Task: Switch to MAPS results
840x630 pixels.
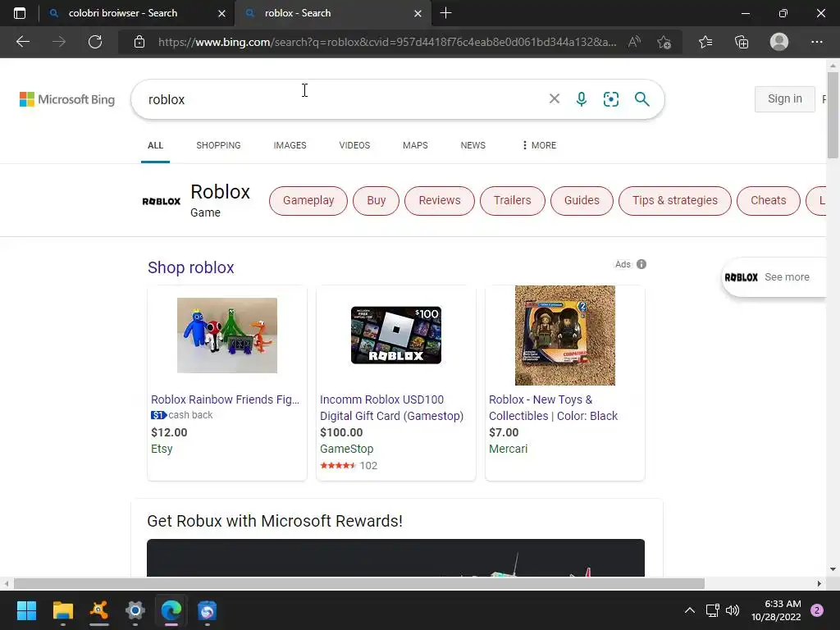Action: coord(415,145)
